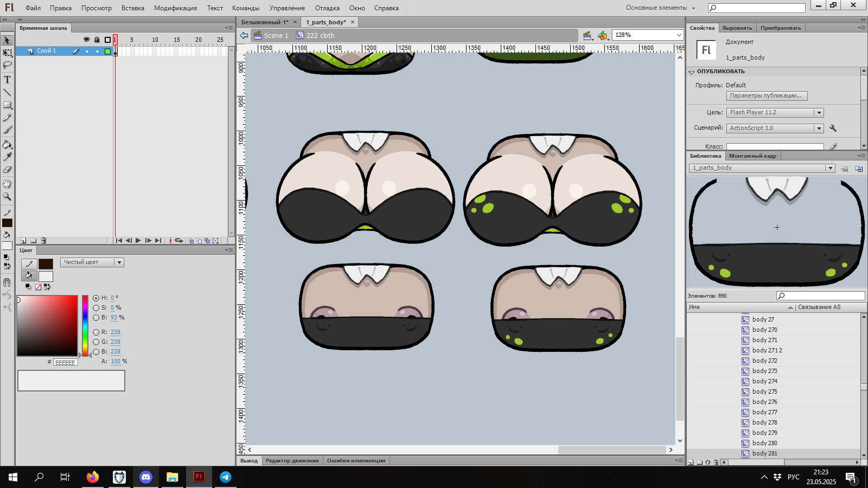
Task: Open the Модификация menu
Action: 175,8
